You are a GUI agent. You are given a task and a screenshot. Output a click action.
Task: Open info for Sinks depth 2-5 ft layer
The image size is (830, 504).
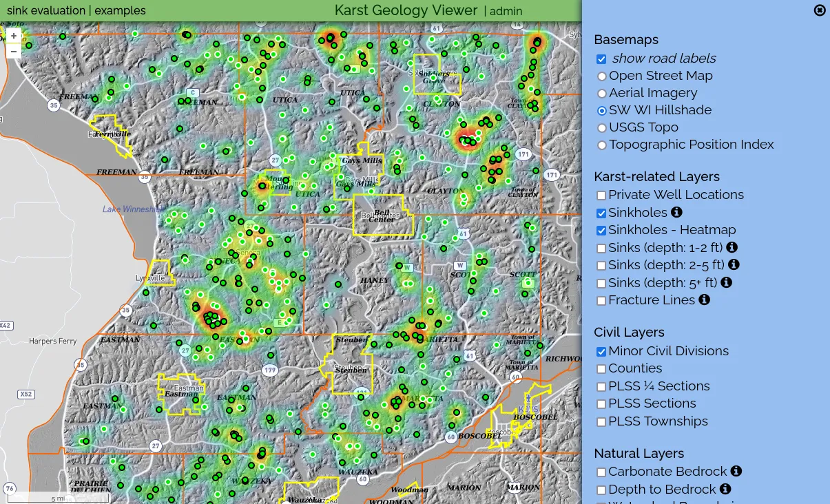point(734,264)
